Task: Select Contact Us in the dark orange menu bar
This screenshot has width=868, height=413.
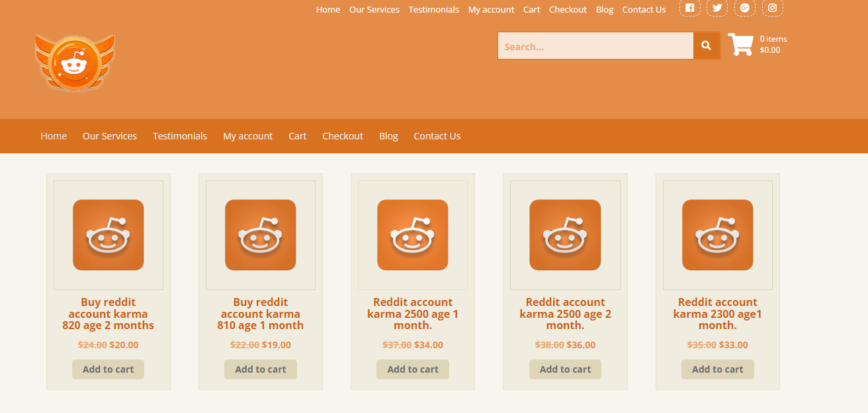Action: point(437,136)
